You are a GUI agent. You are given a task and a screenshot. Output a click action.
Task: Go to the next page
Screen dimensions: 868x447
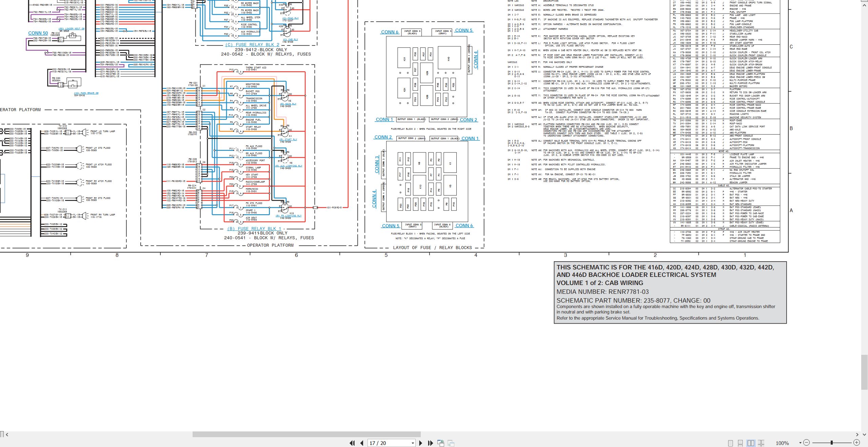click(421, 443)
